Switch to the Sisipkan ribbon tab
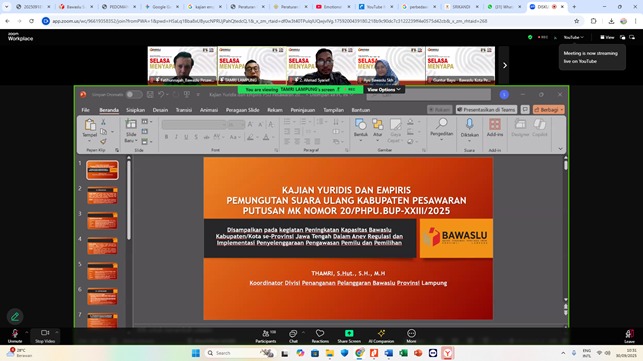This screenshot has width=643, height=361. [x=135, y=110]
